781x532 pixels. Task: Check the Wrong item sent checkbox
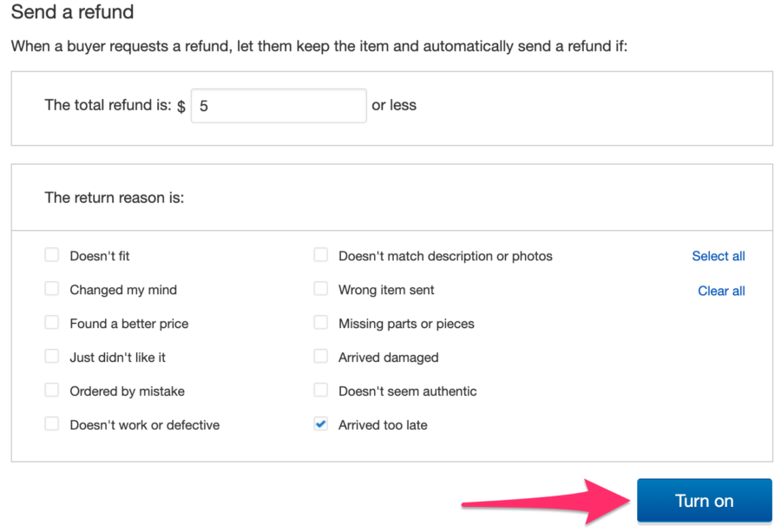point(320,289)
